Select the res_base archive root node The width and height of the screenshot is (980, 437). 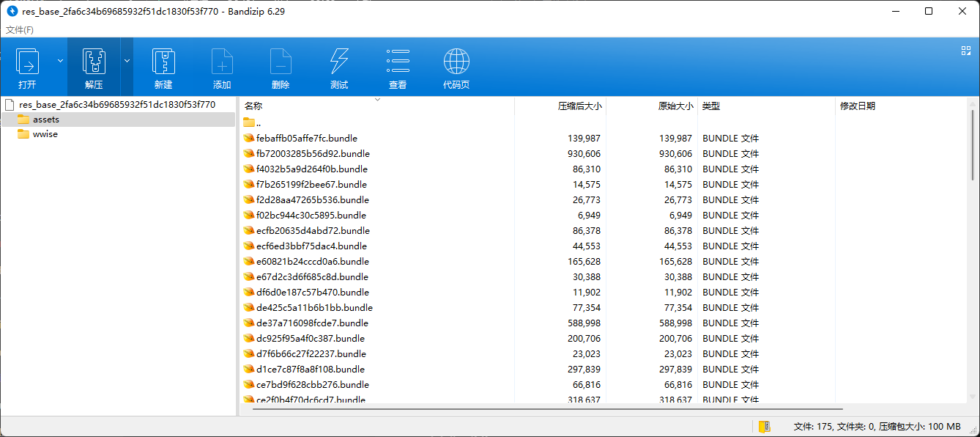tap(118, 105)
